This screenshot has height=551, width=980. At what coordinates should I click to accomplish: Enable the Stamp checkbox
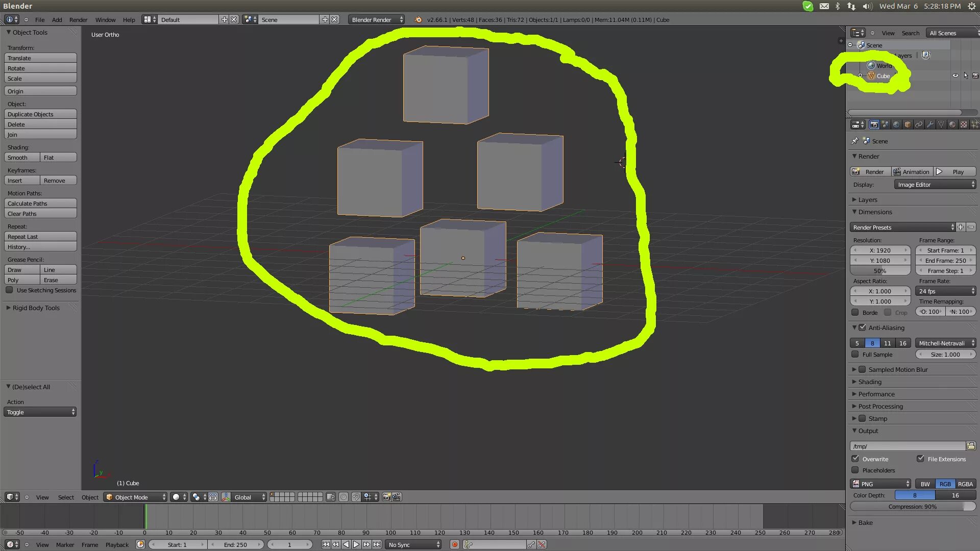pos(863,418)
